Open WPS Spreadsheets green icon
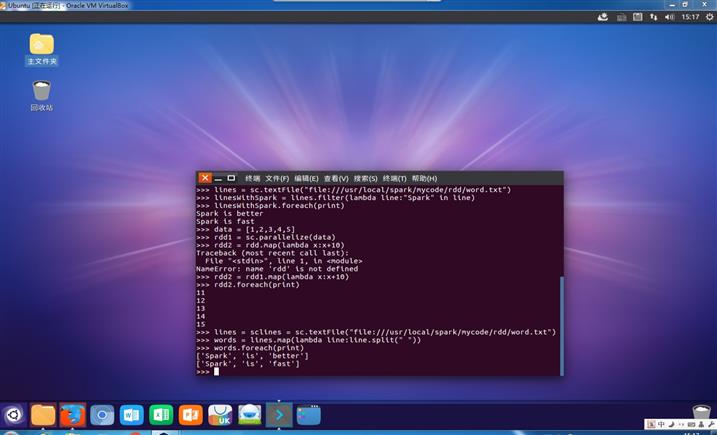 (x=161, y=415)
